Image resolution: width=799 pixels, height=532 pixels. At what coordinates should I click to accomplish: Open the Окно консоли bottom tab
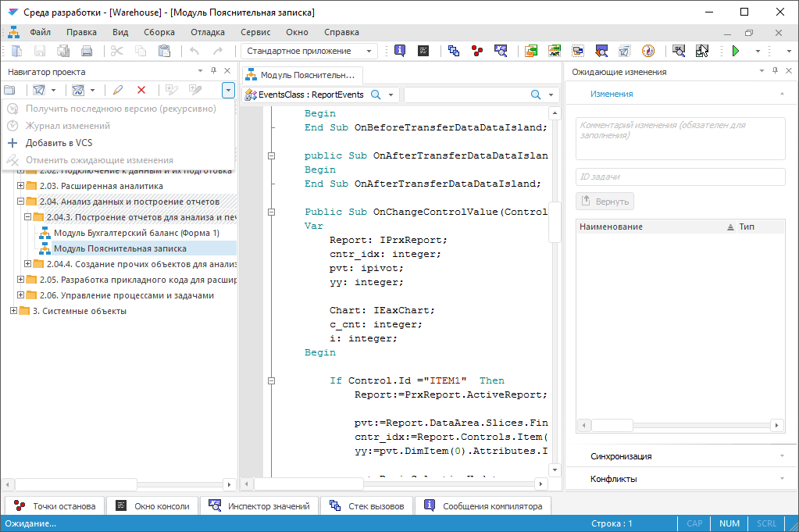pyautogui.click(x=152, y=506)
